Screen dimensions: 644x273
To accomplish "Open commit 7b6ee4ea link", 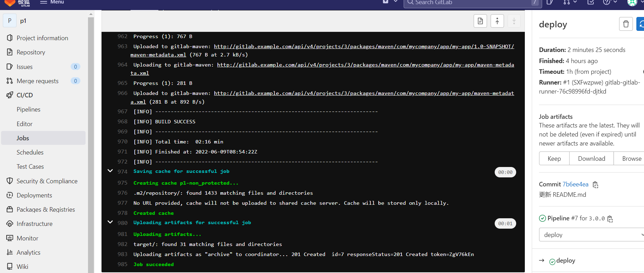I will point(575,184).
